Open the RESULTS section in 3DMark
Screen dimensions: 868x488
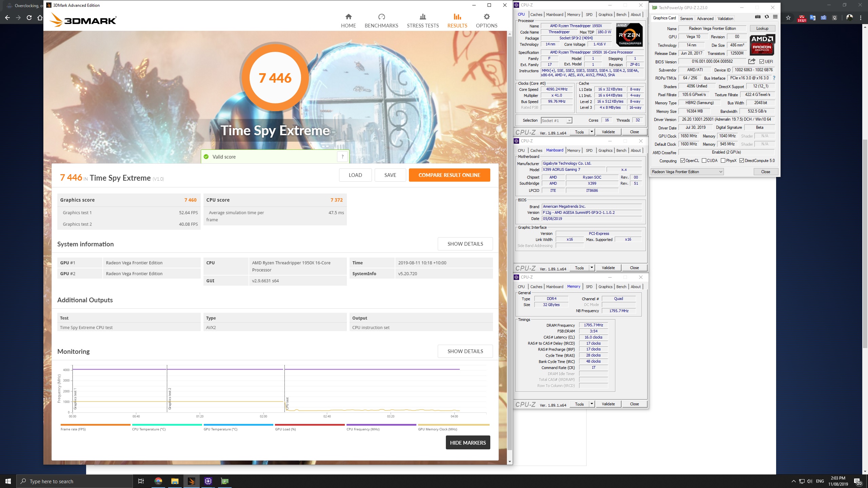coord(457,21)
